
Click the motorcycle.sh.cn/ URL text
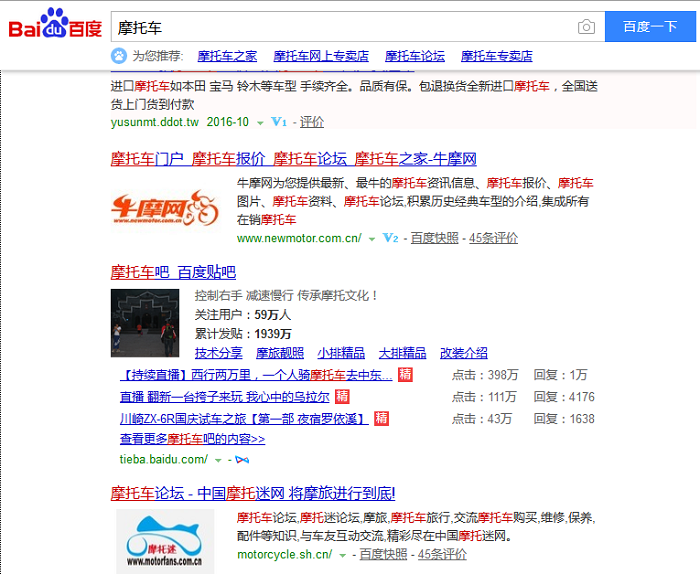[284, 555]
